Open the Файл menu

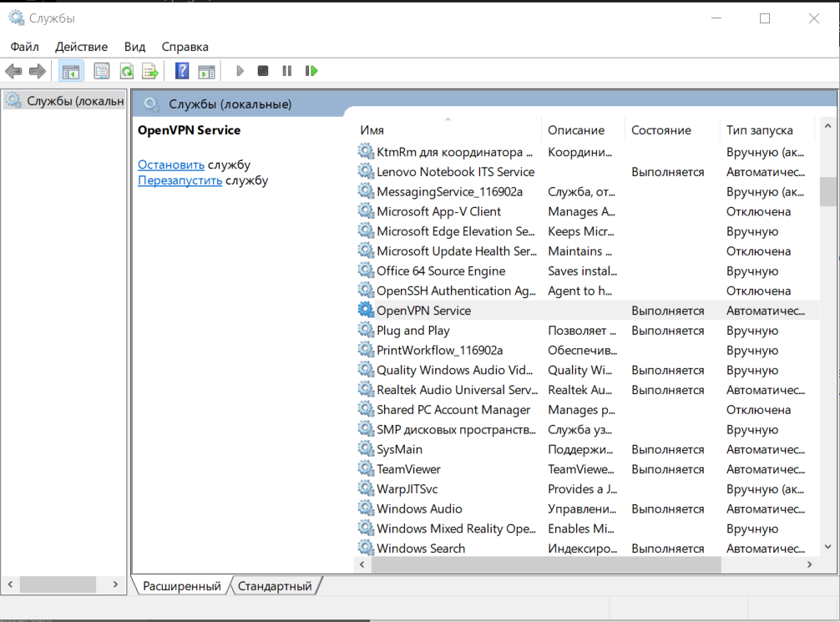(25, 47)
